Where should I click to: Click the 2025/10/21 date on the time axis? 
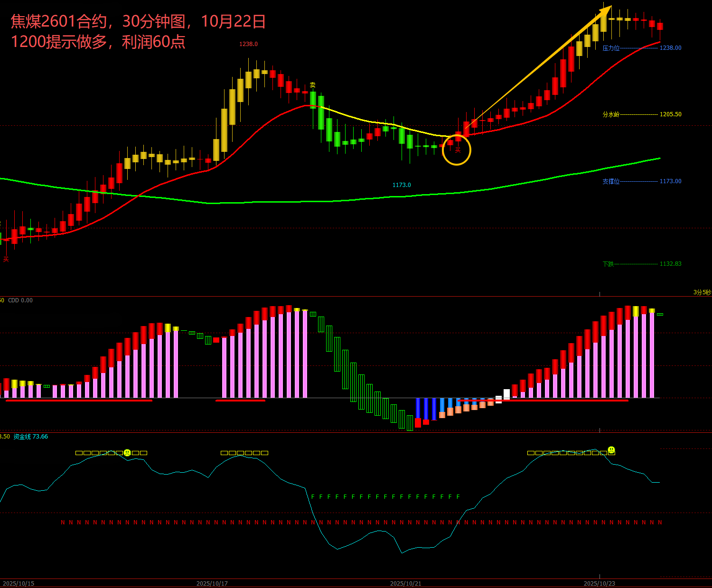(405, 583)
